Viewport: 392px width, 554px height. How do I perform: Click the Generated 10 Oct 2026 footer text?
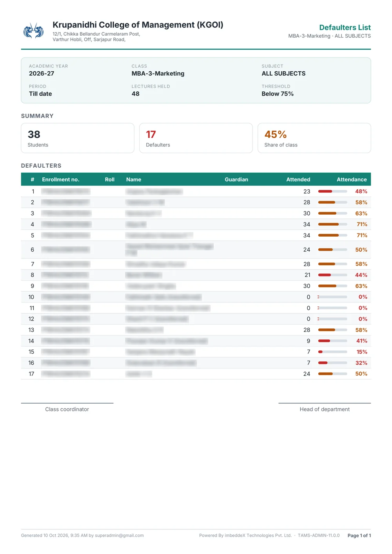click(82, 536)
